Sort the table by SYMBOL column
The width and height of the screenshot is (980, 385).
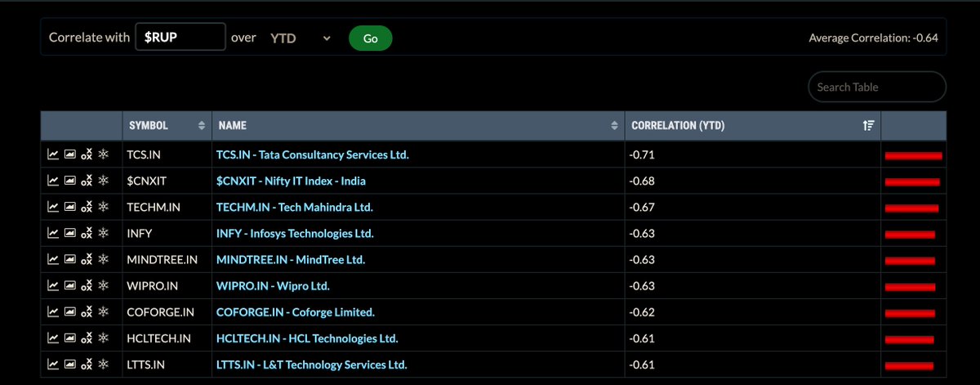click(167, 126)
